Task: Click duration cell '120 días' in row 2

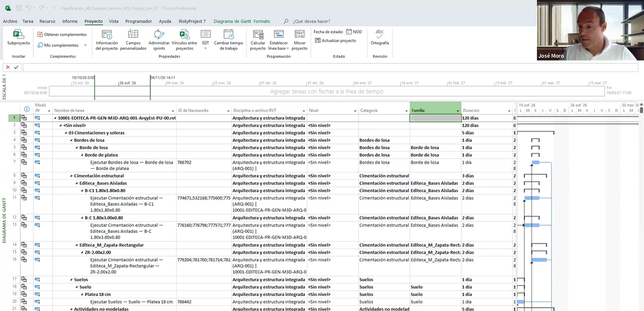Action: 487,125
